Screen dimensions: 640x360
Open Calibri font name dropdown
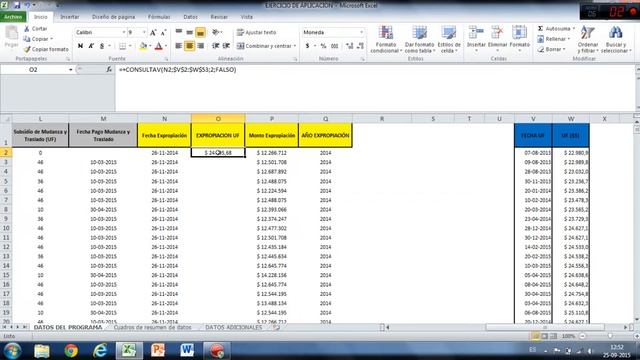click(x=124, y=32)
